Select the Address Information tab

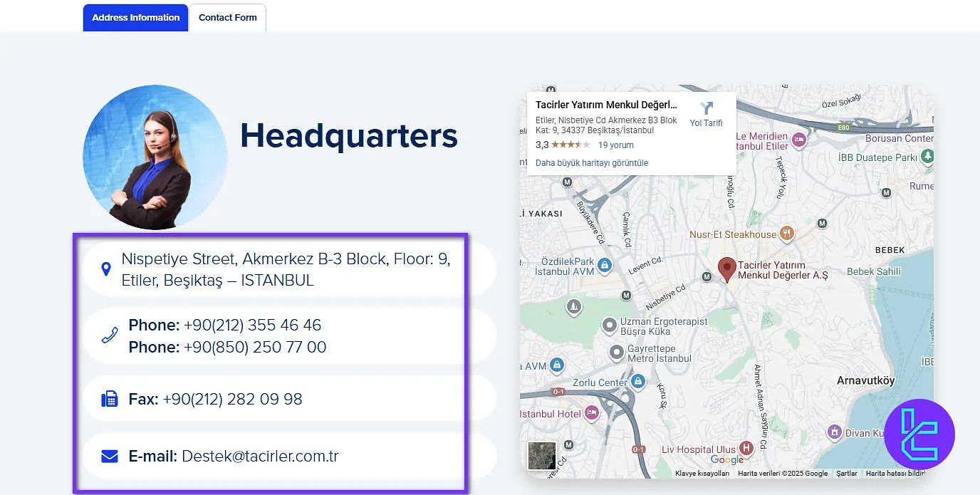coord(135,18)
